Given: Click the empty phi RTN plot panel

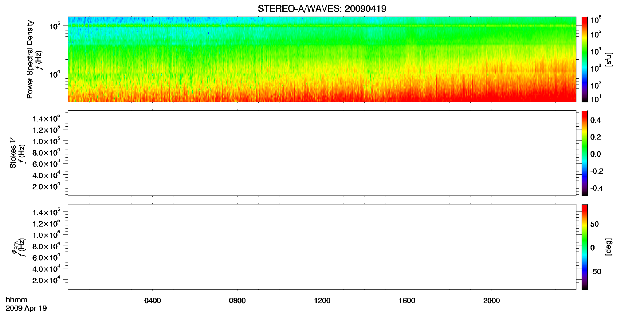Looking at the screenshot, I should 322,247.
